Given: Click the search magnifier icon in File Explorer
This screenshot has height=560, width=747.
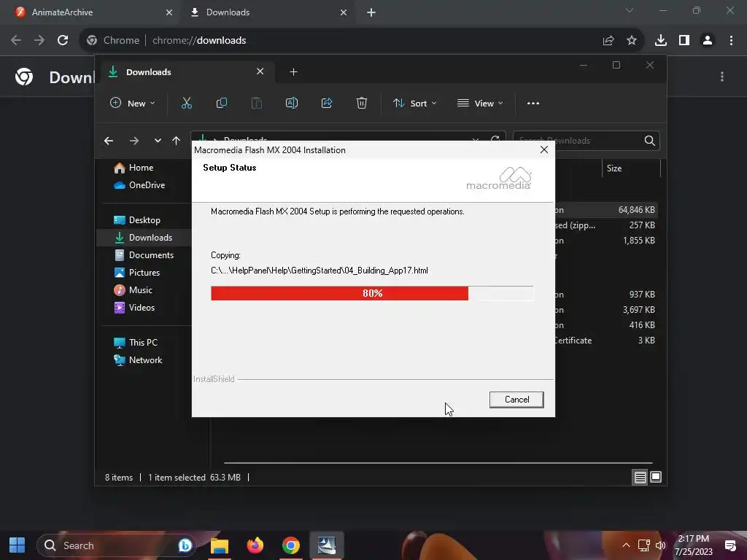Looking at the screenshot, I should tap(650, 141).
